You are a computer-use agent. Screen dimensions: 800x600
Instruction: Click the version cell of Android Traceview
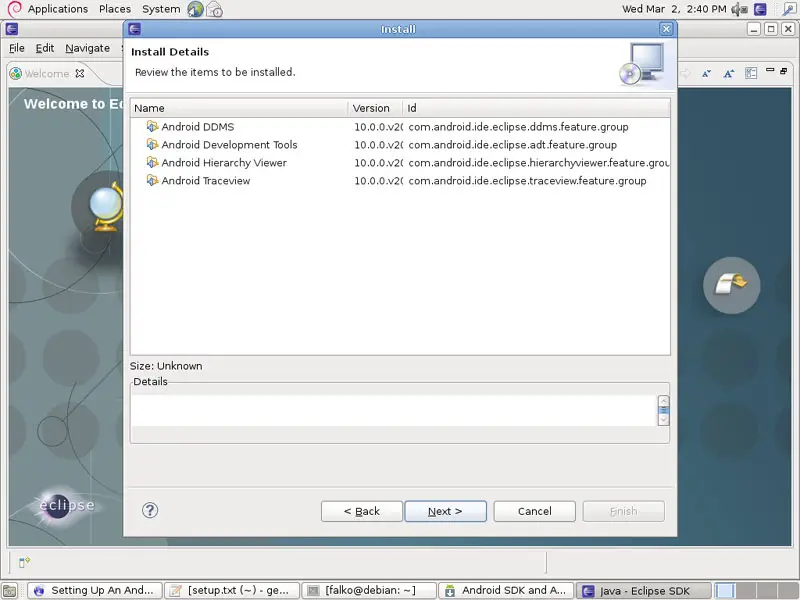tap(378, 181)
